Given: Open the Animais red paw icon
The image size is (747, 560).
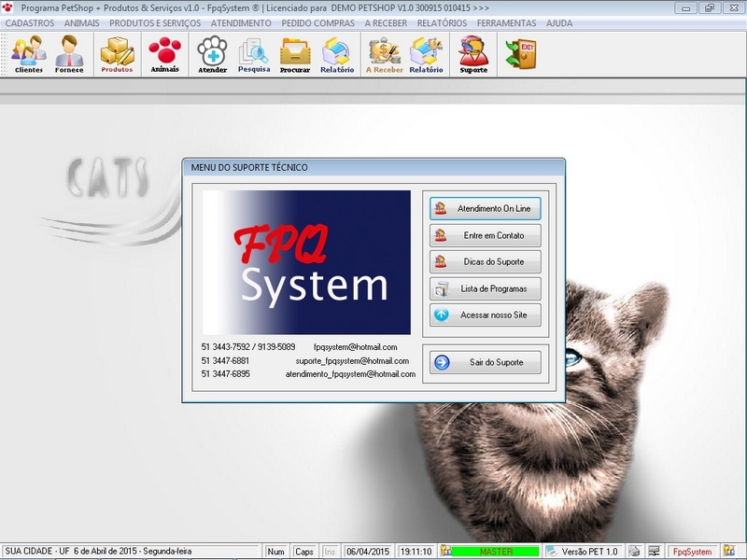Looking at the screenshot, I should [x=165, y=54].
